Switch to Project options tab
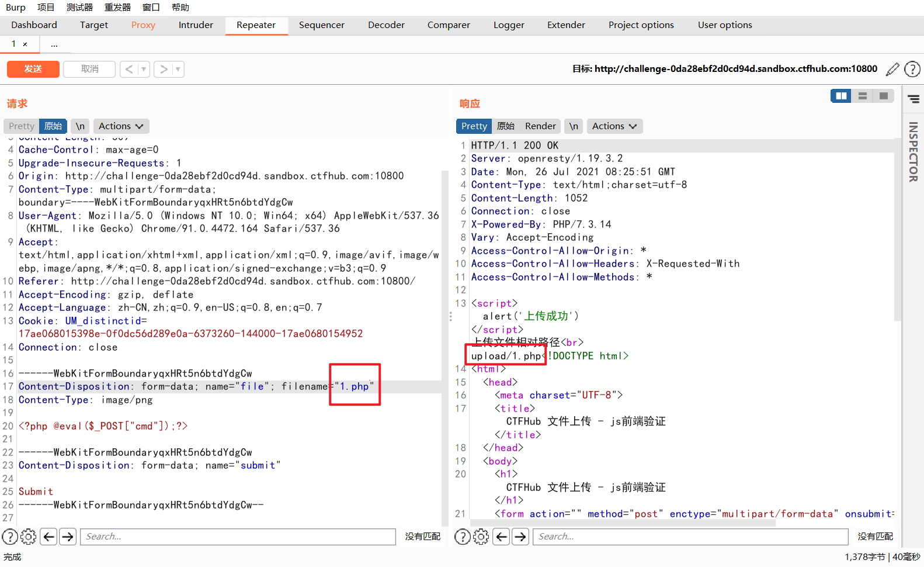 pyautogui.click(x=641, y=25)
